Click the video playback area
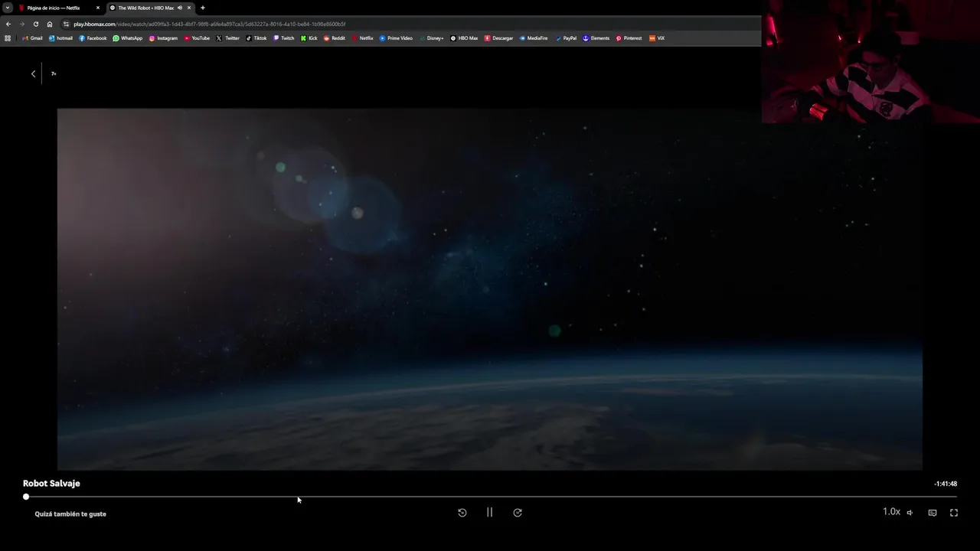The height and width of the screenshot is (551, 980). pyautogui.click(x=490, y=289)
